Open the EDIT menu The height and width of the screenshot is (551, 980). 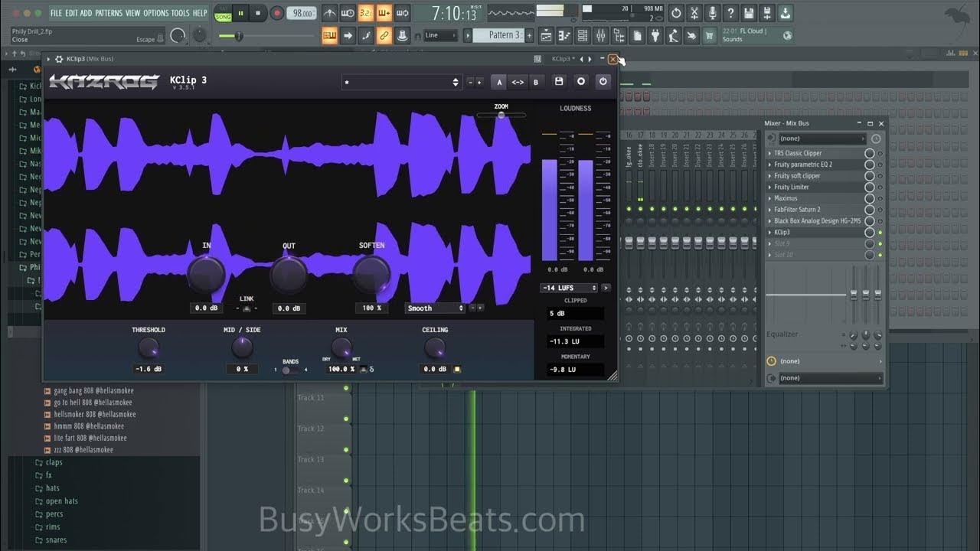pos(71,13)
